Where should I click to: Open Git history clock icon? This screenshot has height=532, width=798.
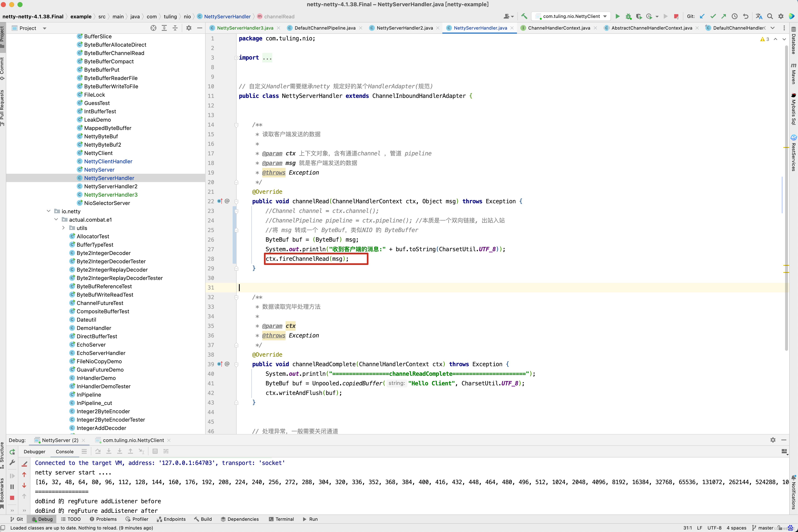pyautogui.click(x=734, y=16)
